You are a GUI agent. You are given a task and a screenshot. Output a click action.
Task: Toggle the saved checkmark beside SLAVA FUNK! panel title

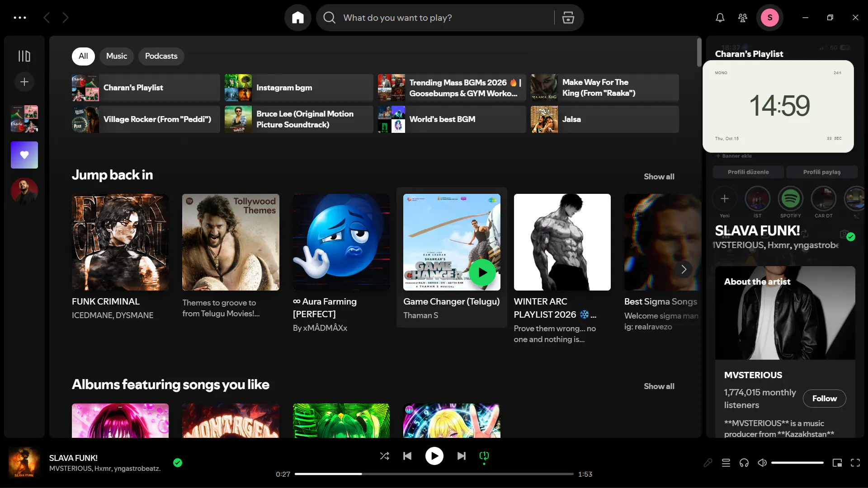[851, 237]
